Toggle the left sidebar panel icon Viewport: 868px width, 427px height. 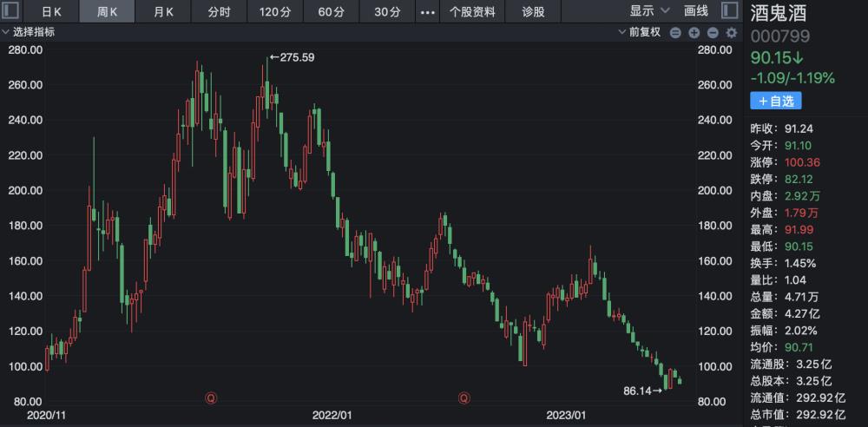pyautogui.click(x=12, y=11)
